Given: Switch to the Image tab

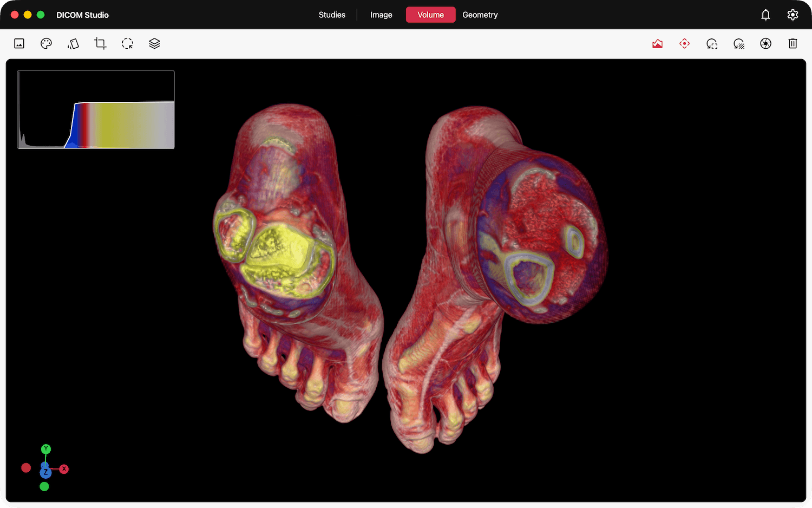Looking at the screenshot, I should click(381, 15).
